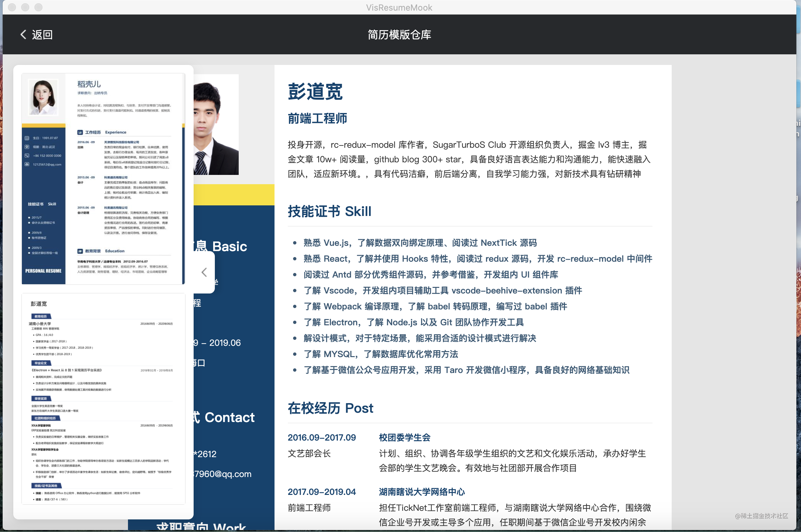The width and height of the screenshot is (801, 532).
Task: Collapse the template list panel chevron
Action: 204,272
